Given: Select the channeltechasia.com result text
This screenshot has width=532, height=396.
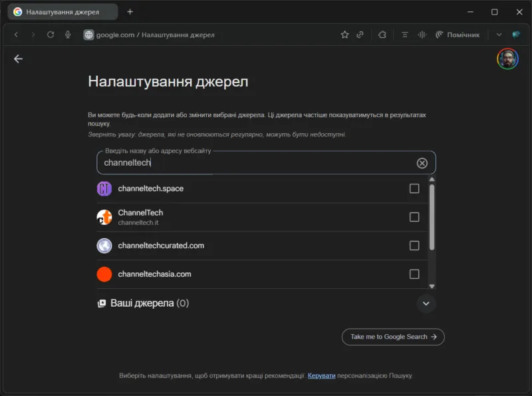Looking at the screenshot, I should (x=155, y=274).
